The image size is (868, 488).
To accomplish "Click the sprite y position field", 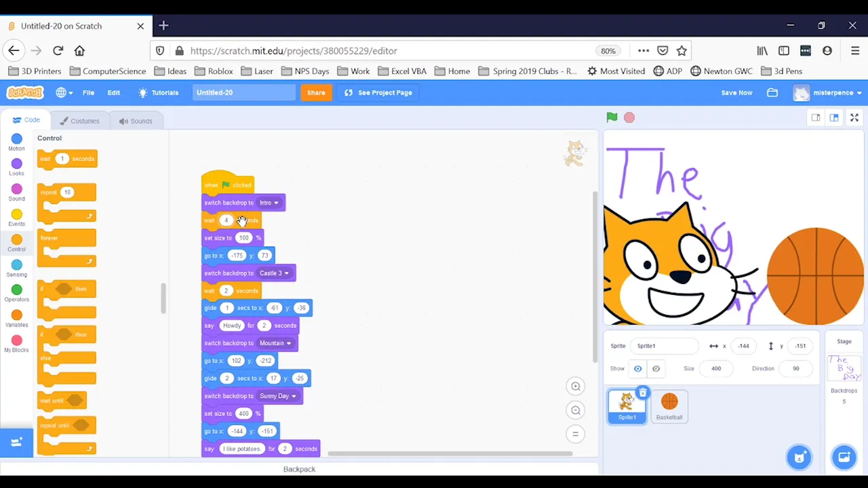I will click(801, 346).
